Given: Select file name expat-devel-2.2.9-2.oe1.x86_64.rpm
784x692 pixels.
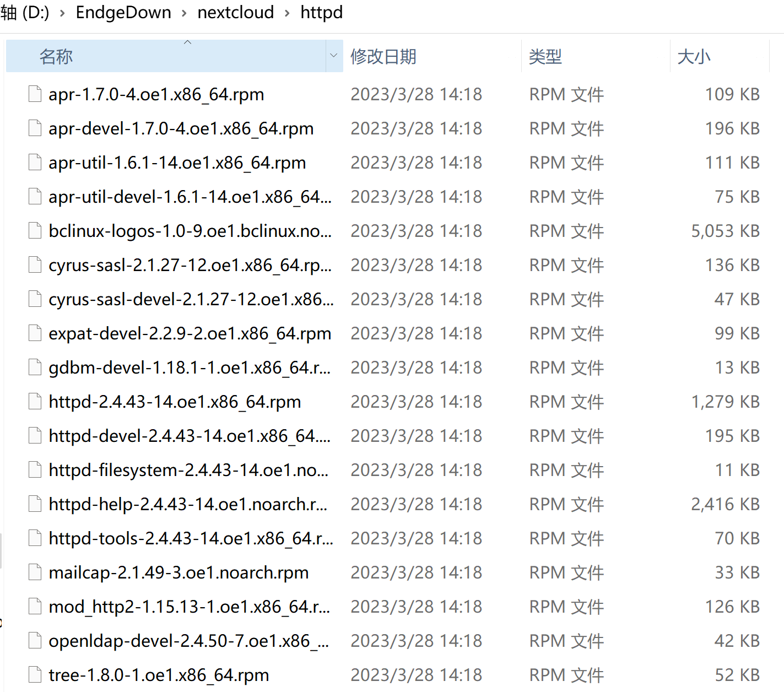Looking at the screenshot, I should tap(190, 333).
